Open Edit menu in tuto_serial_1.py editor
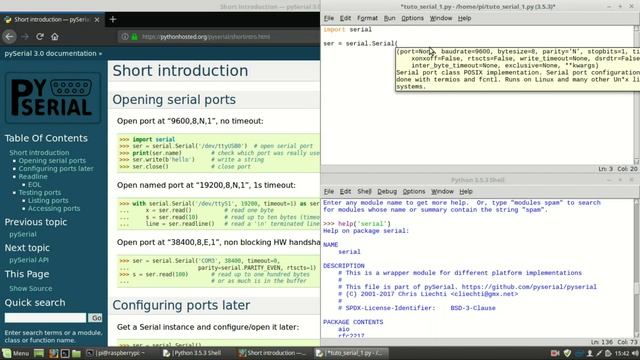Viewport: 640px width, 360px height. click(345, 18)
